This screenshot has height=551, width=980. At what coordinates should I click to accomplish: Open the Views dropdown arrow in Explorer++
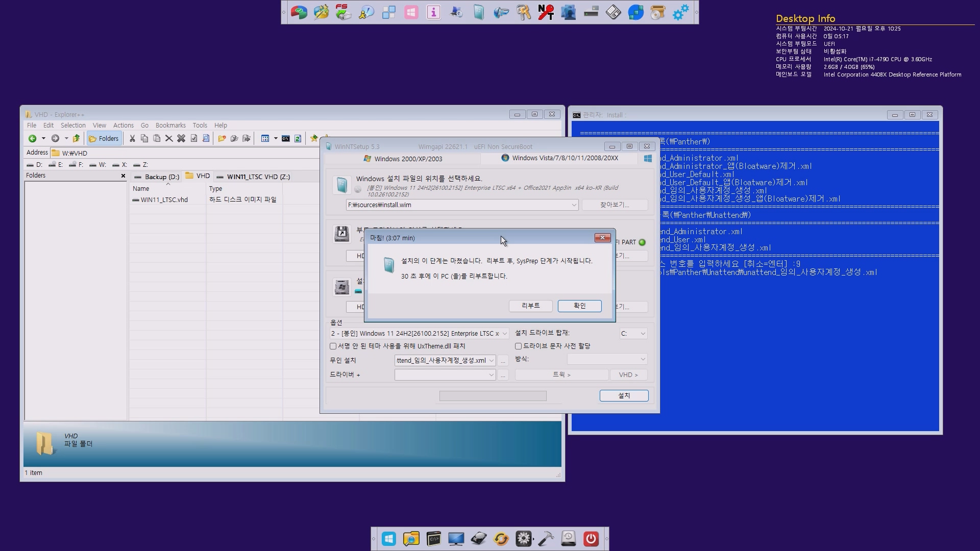276,138
